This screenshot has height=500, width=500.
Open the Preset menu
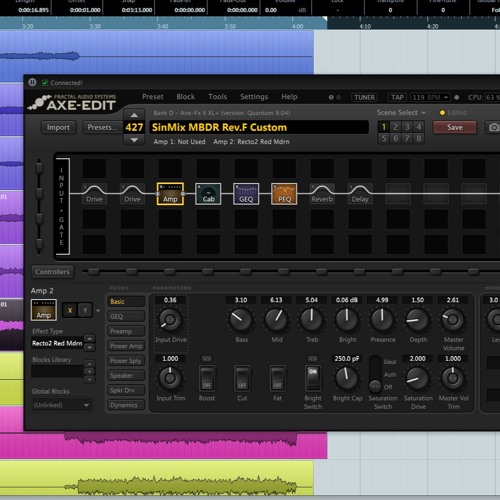tap(153, 97)
